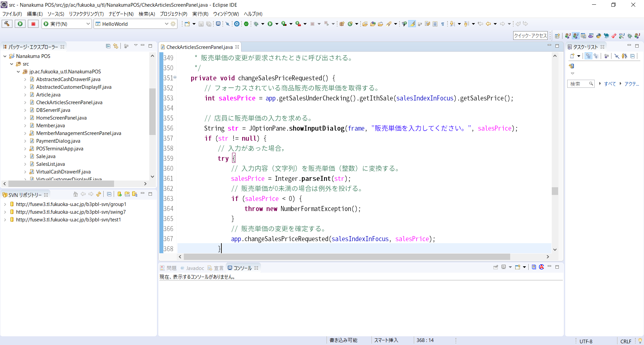Click the Run with coverage icon
This screenshot has height=345, width=644.
284,24
